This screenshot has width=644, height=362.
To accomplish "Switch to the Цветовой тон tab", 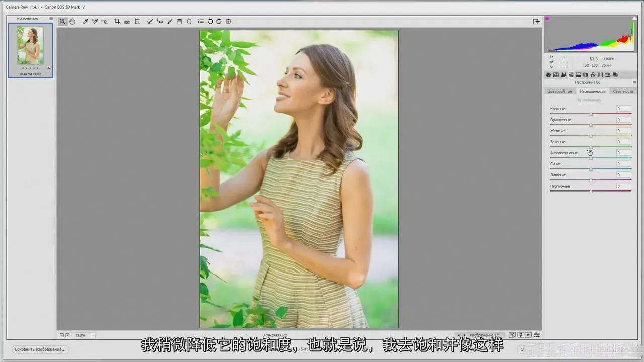I will point(560,91).
